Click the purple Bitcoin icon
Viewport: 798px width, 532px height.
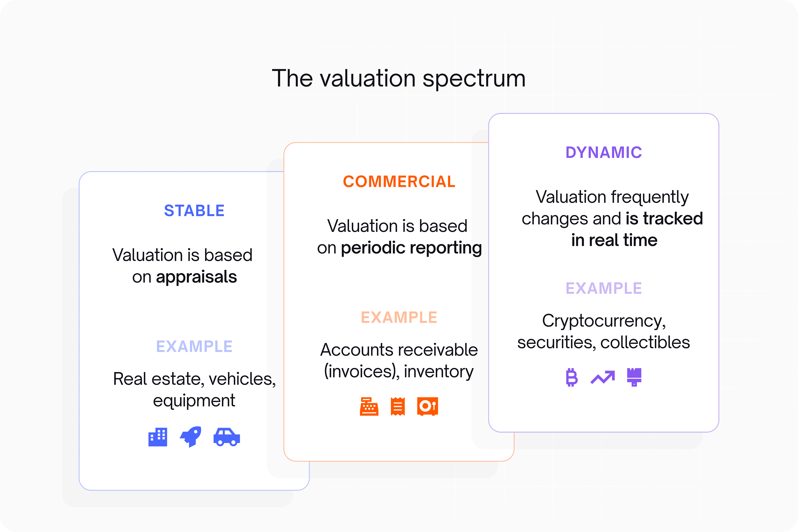(572, 377)
